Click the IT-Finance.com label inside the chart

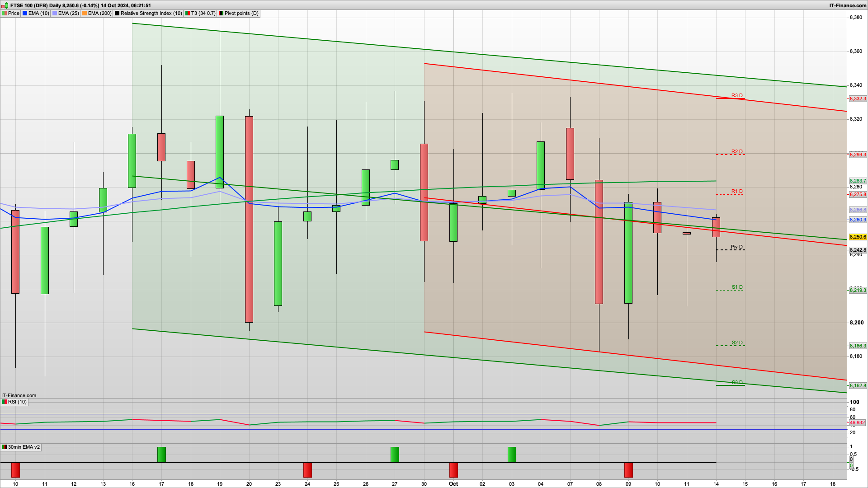coord(18,395)
